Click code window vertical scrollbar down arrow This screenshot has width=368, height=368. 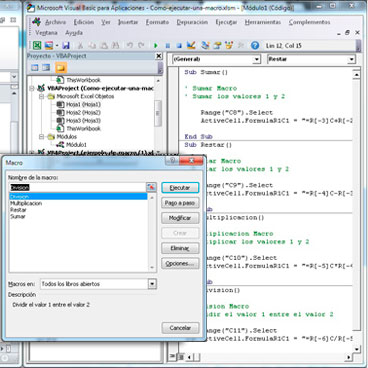coord(356,349)
